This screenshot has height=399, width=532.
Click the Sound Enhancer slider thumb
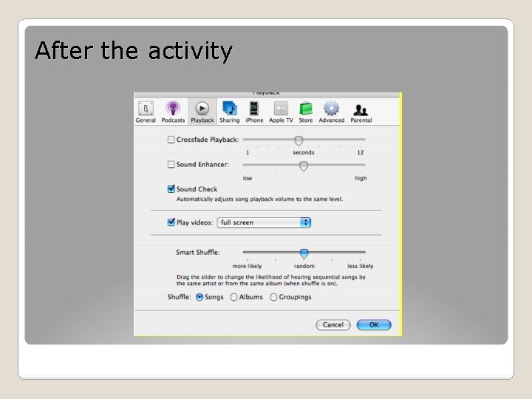click(x=304, y=166)
